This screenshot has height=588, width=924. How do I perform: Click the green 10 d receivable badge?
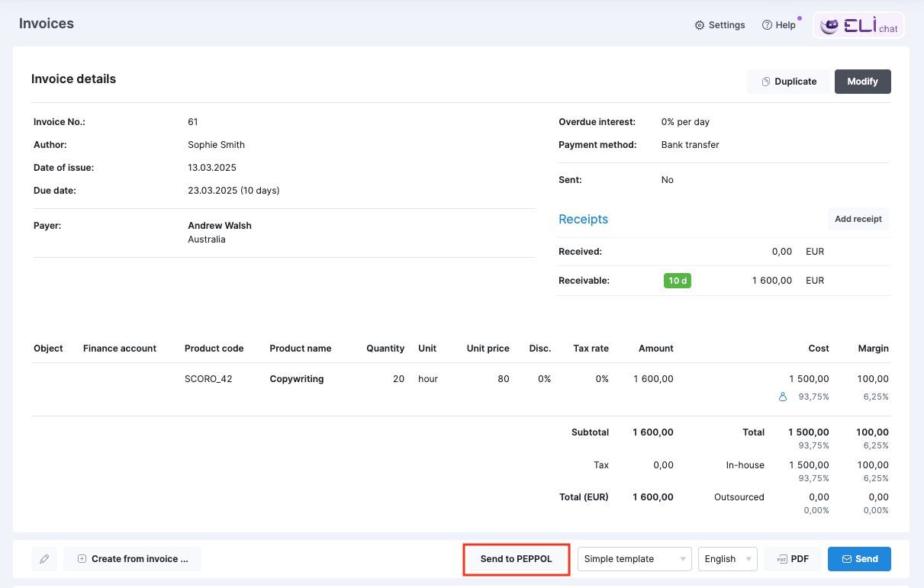click(678, 281)
